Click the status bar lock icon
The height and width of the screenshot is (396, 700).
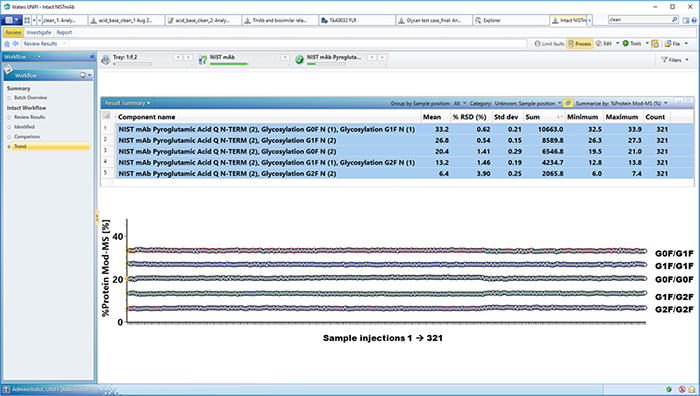pos(692,389)
